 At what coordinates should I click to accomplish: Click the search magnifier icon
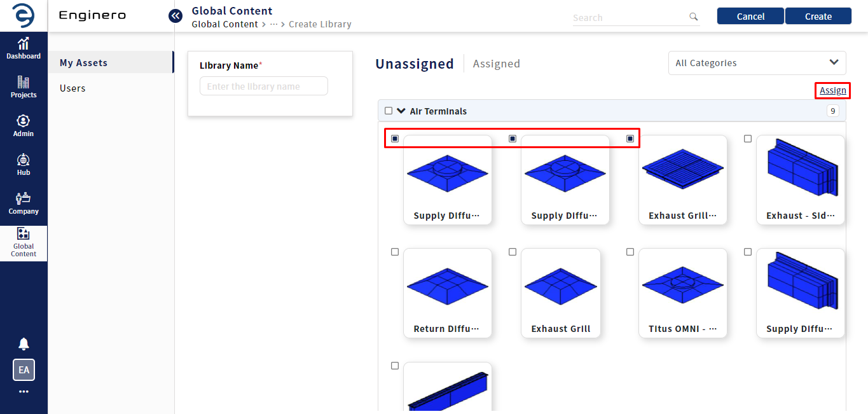(694, 17)
